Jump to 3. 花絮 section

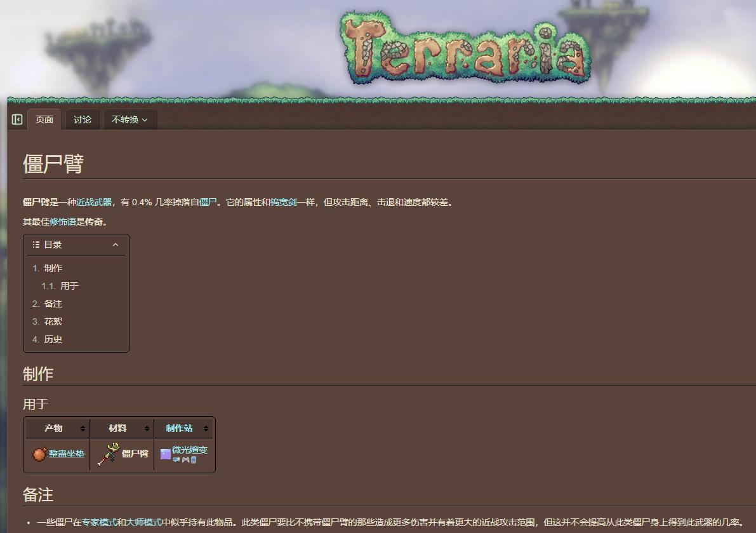point(47,321)
